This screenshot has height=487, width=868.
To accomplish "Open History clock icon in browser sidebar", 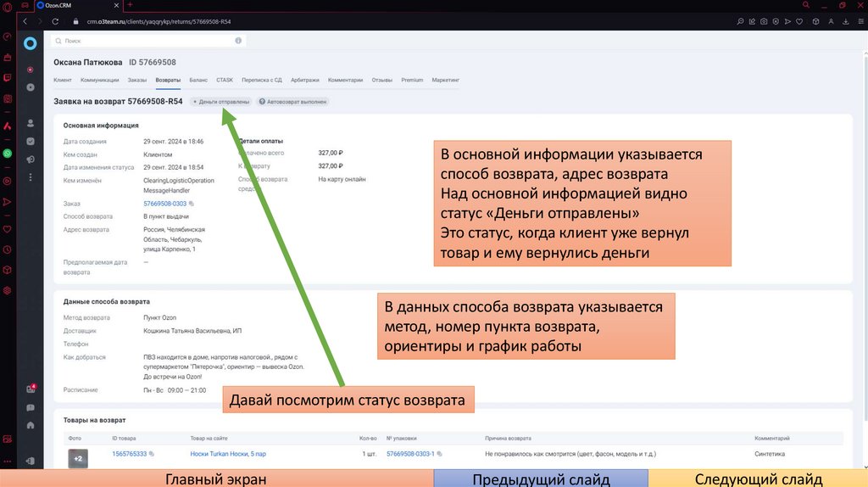I will click(x=7, y=250).
